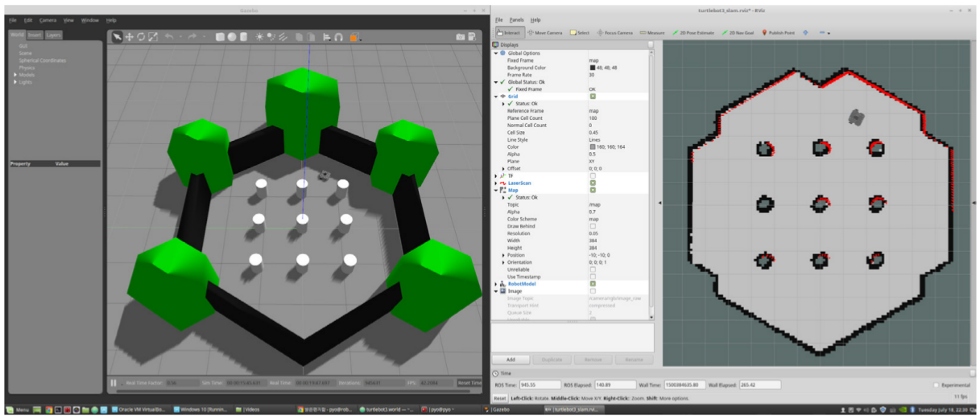Add a cylinder shape from Gazebo toolbar
980x420 pixels.
click(243, 37)
